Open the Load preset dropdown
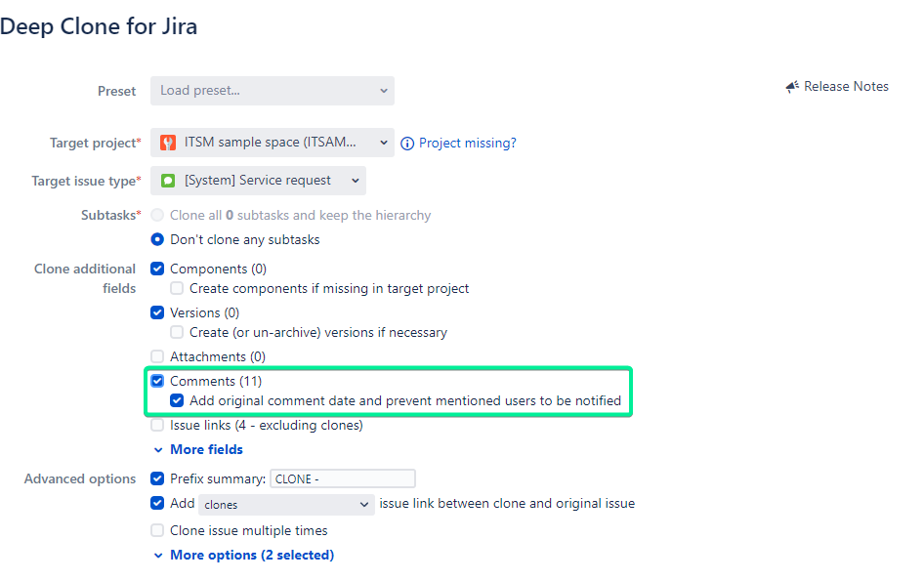Viewport: 924px width, 581px height. pos(272,90)
